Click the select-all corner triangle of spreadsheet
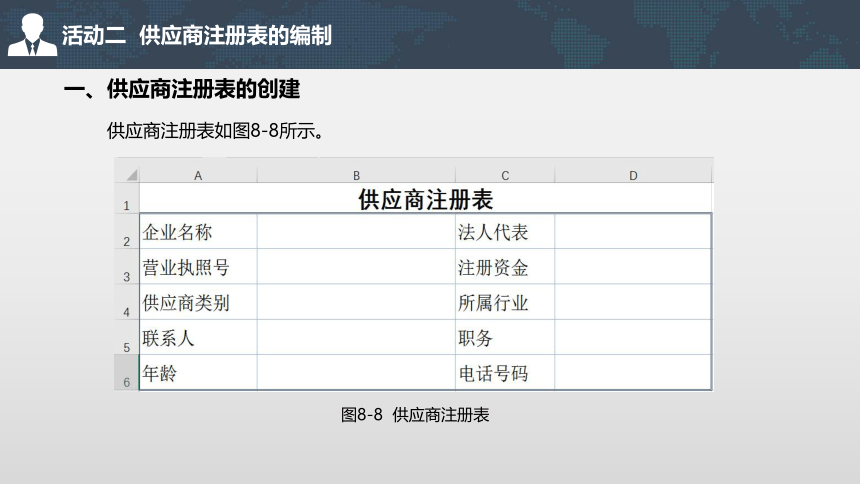The image size is (860, 484). click(x=131, y=175)
